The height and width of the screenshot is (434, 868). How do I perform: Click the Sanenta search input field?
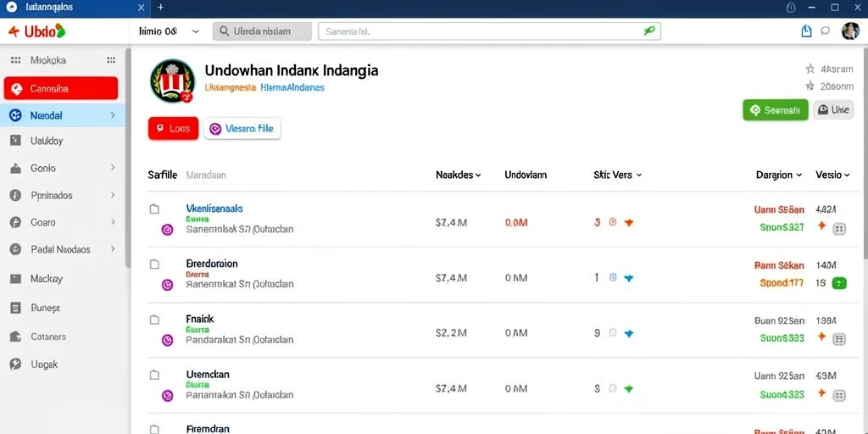click(x=489, y=31)
